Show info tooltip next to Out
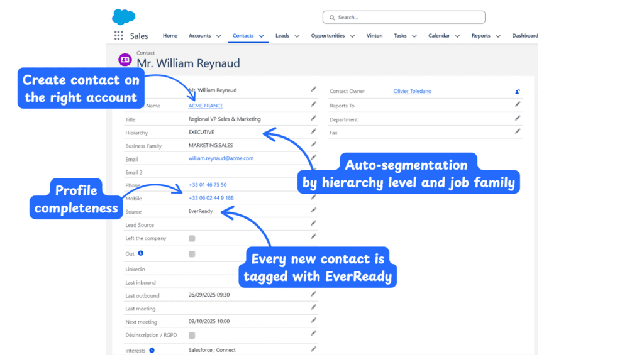This screenshot has width=644, height=362. click(x=141, y=253)
